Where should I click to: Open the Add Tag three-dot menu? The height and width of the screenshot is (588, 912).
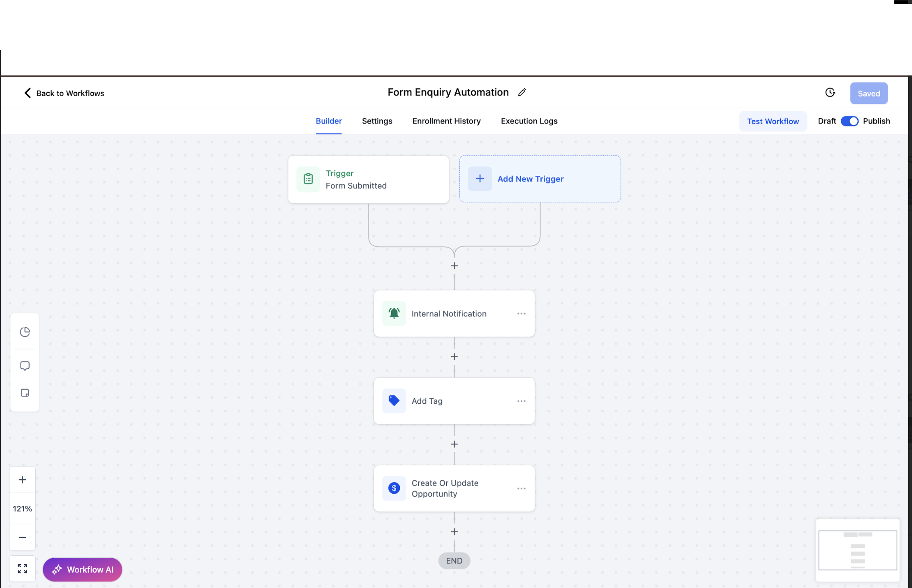point(521,400)
